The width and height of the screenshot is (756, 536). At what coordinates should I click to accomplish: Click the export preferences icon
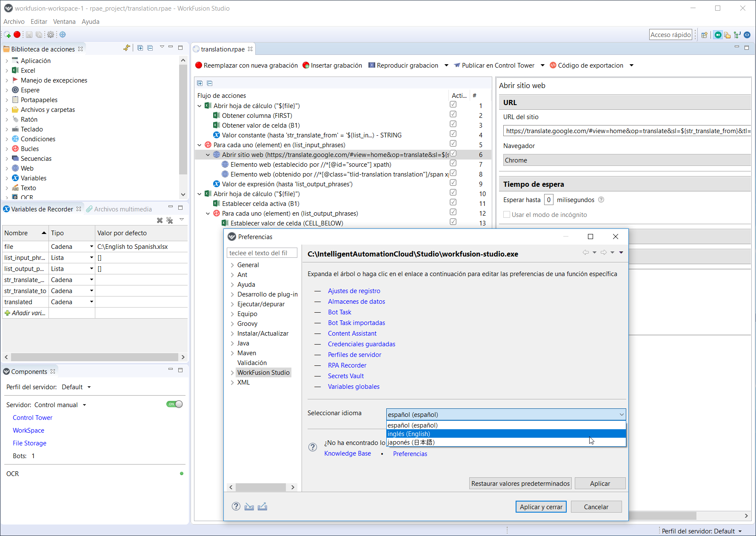pyautogui.click(x=262, y=506)
